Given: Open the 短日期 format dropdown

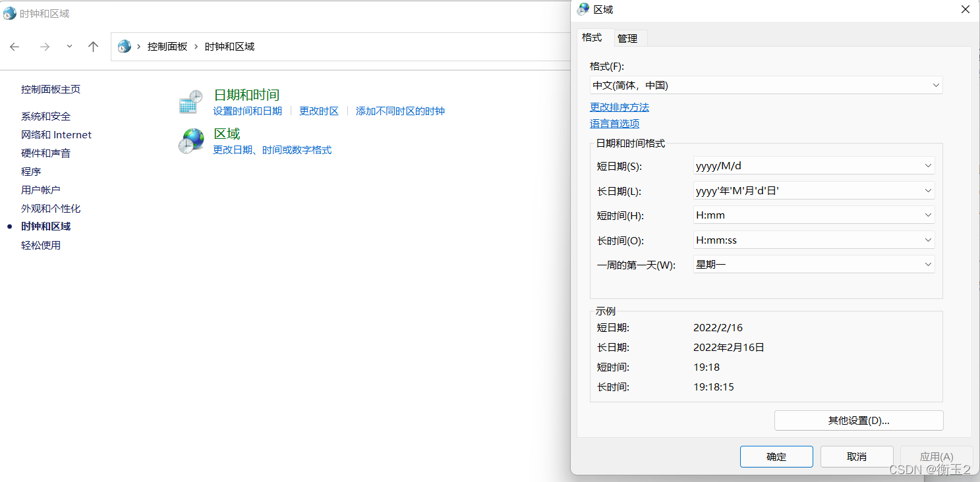Looking at the screenshot, I should (814, 166).
